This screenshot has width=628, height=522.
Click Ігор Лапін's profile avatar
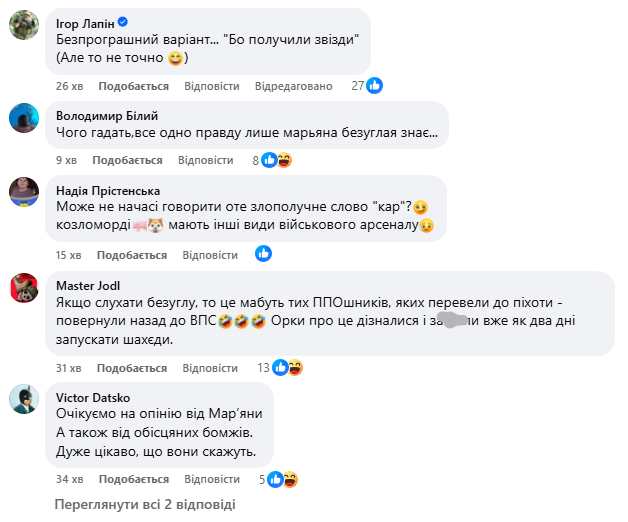coord(24,24)
